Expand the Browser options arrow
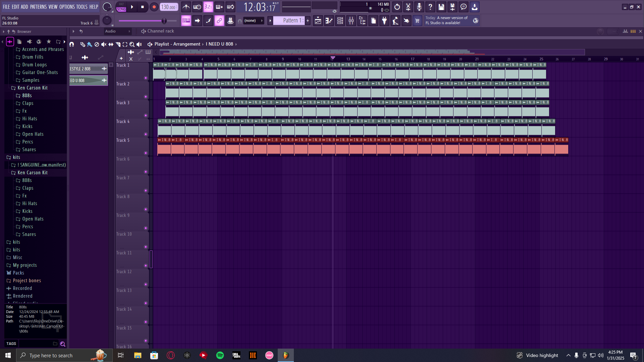This screenshot has height=362, width=644. (x=4, y=32)
